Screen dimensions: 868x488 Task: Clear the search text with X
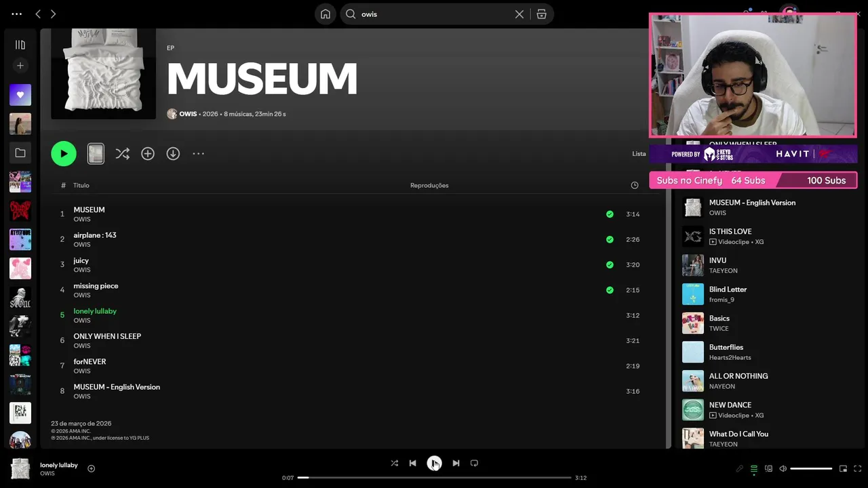click(519, 14)
